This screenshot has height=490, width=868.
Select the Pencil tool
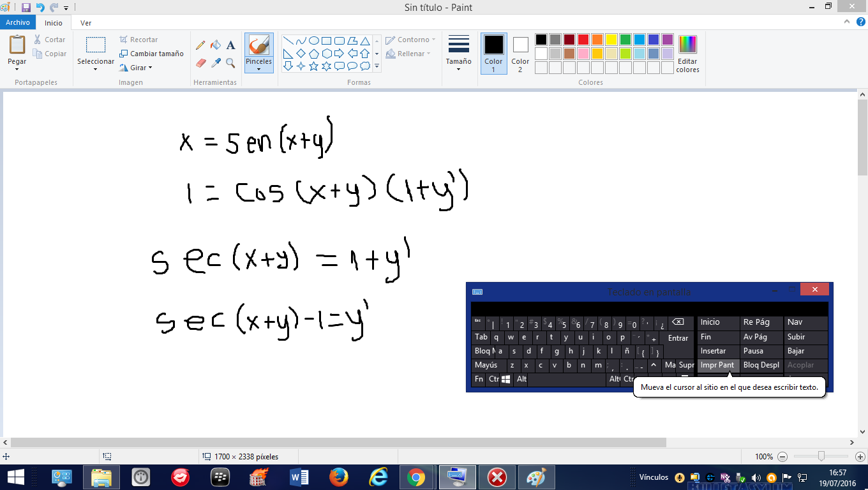[x=200, y=45]
